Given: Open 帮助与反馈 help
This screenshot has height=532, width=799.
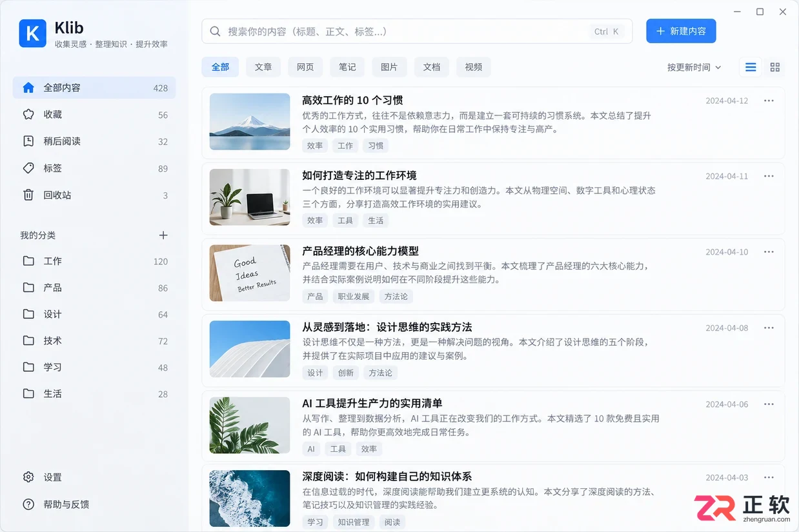Looking at the screenshot, I should click(x=56, y=504).
